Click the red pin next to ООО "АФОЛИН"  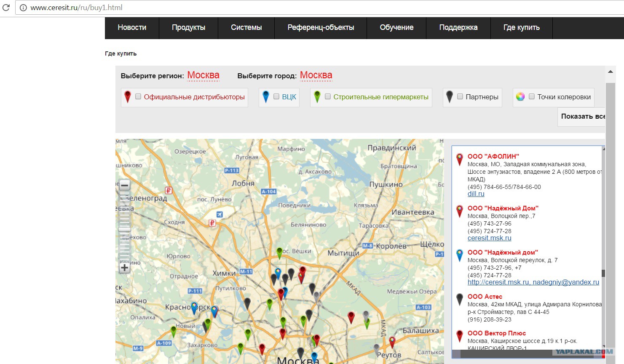tap(460, 159)
